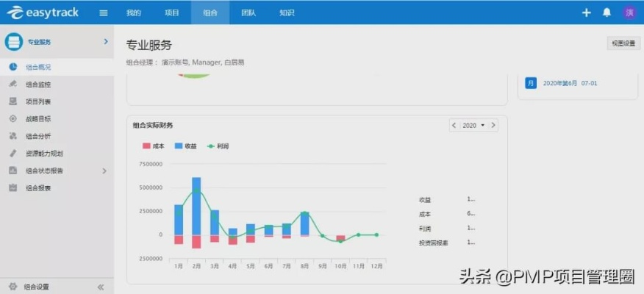The width and height of the screenshot is (644, 294).
Task: Open the 团队 top menu
Action: pos(248,12)
